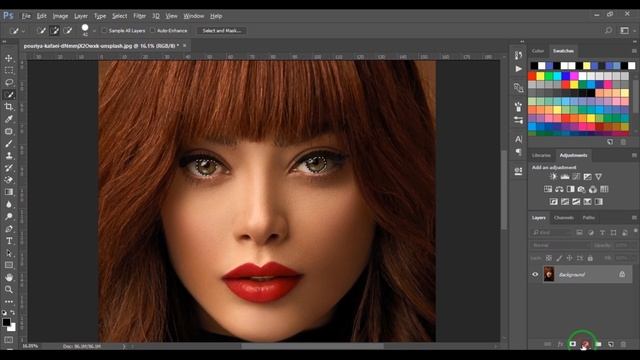Select the Rectangle shape tool
The width and height of the screenshot is (640, 360).
[9, 265]
